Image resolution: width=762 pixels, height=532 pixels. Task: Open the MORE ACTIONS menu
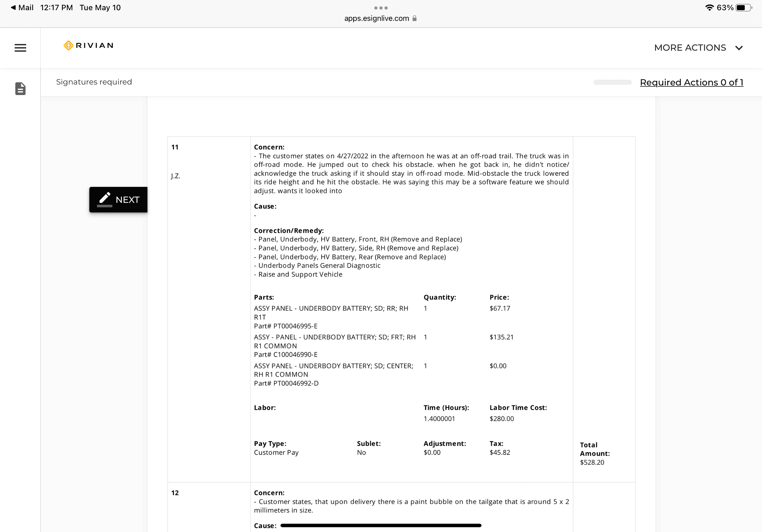click(x=698, y=48)
